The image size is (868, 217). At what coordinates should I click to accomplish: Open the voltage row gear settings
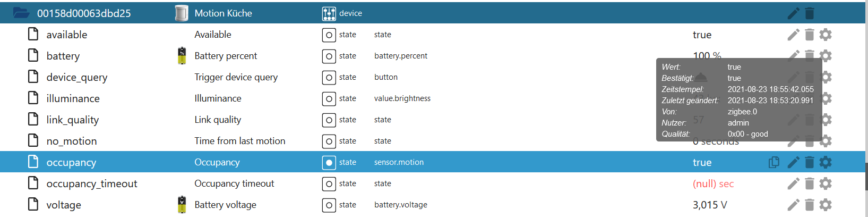[826, 205]
